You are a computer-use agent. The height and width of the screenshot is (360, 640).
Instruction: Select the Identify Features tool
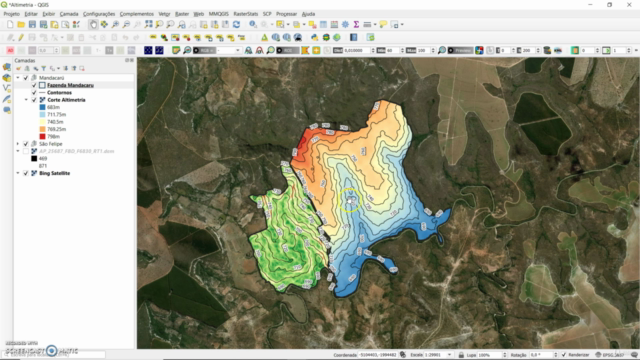click(253, 25)
